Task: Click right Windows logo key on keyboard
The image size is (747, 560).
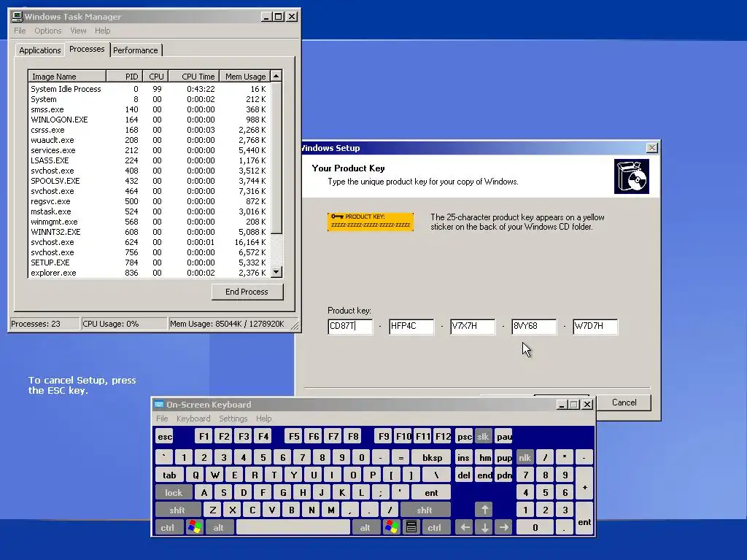Action: tap(392, 527)
